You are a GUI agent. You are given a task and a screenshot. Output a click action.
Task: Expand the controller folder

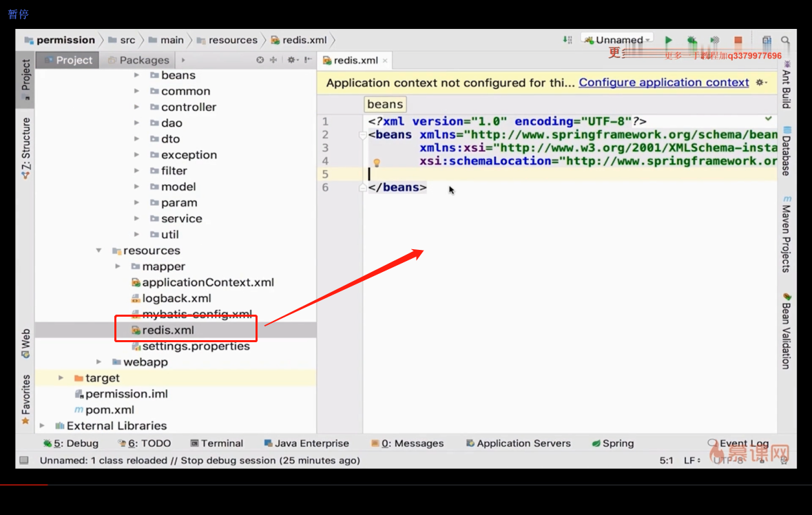pyautogui.click(x=137, y=107)
